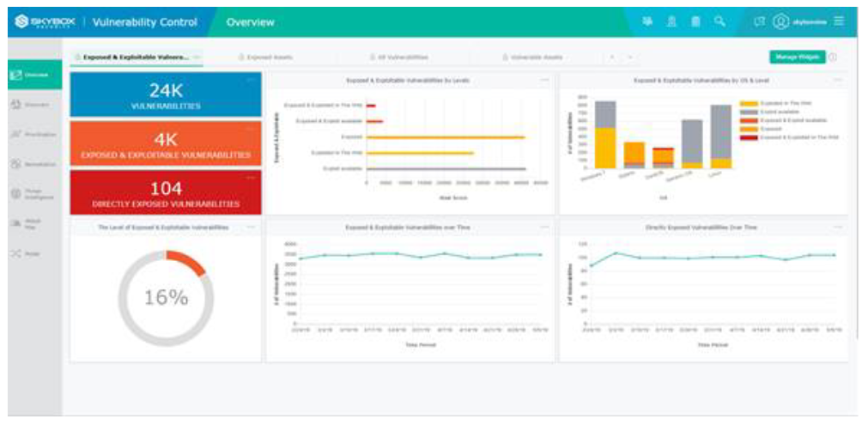Click the 4K Exposed & Exploitable Vulnerabilities tile

(x=166, y=144)
